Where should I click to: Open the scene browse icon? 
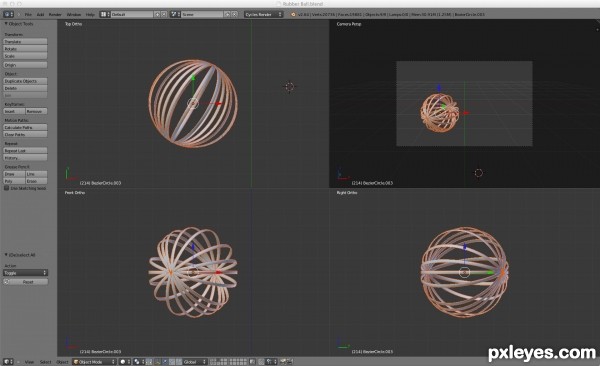point(176,15)
